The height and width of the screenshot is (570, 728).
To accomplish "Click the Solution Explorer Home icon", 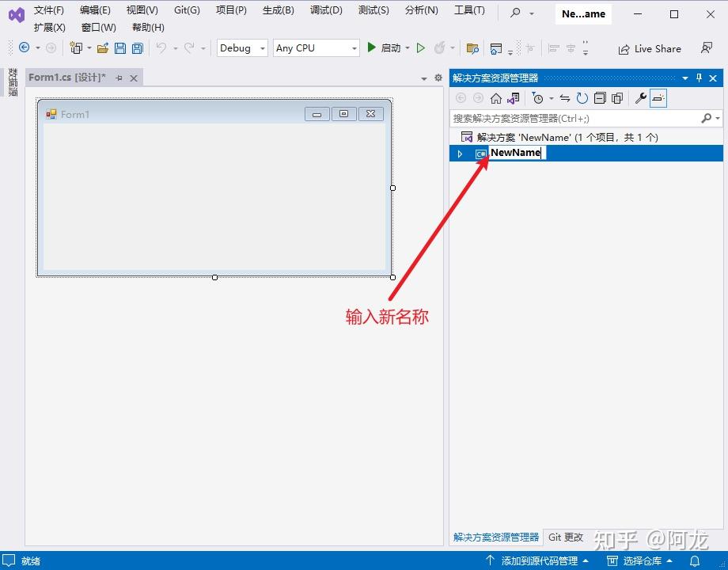I will tap(496, 98).
